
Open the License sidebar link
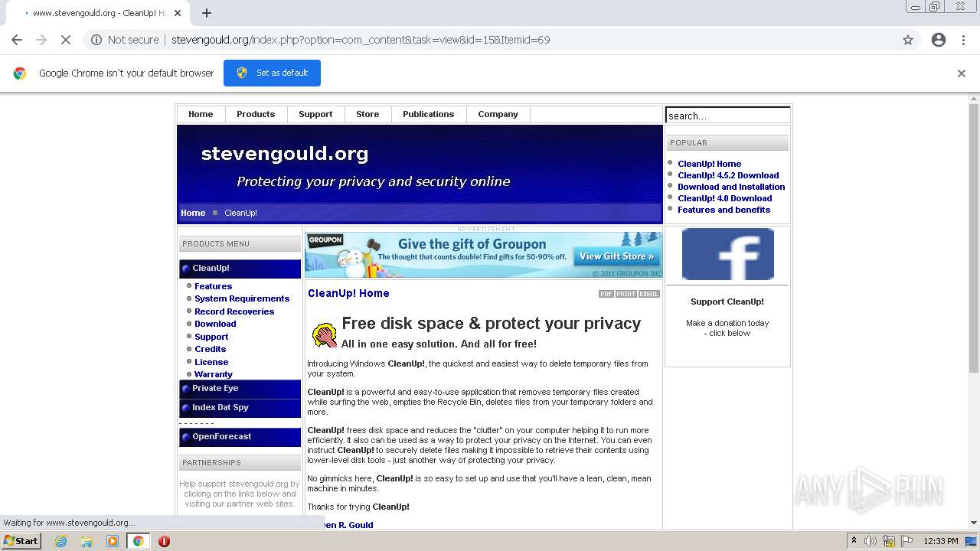click(x=211, y=362)
